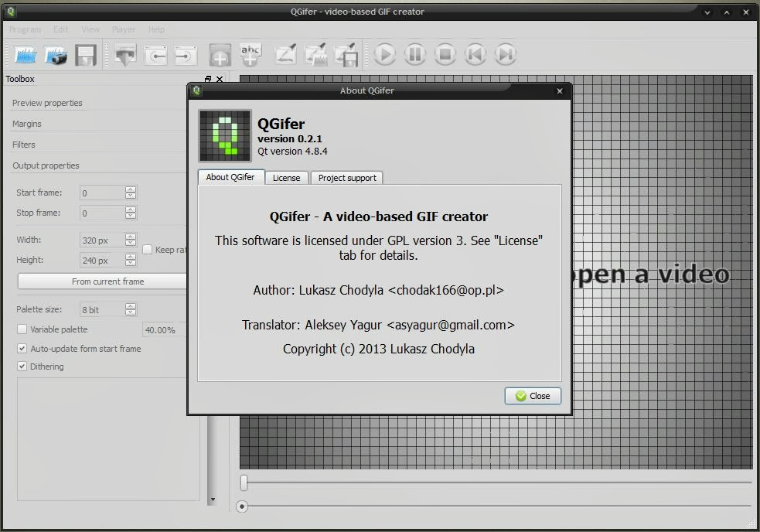Click the Palette size 8 bit field

[x=102, y=310]
